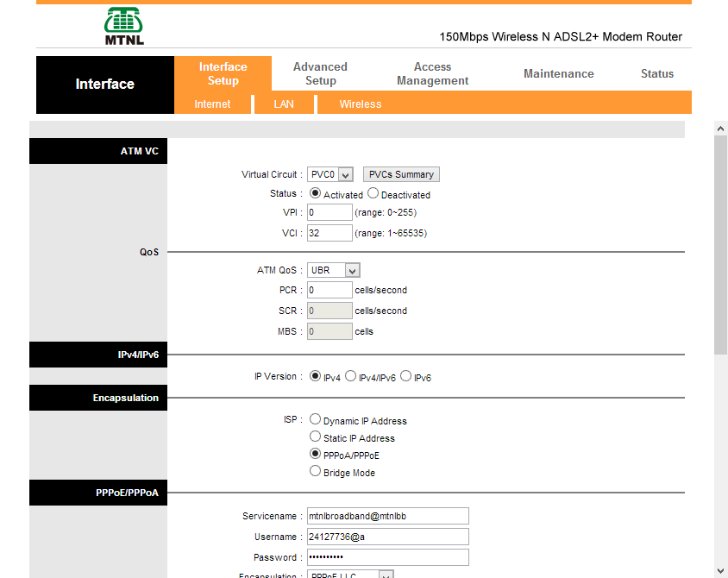Switch to the Advanced Setup tab

pyautogui.click(x=320, y=74)
